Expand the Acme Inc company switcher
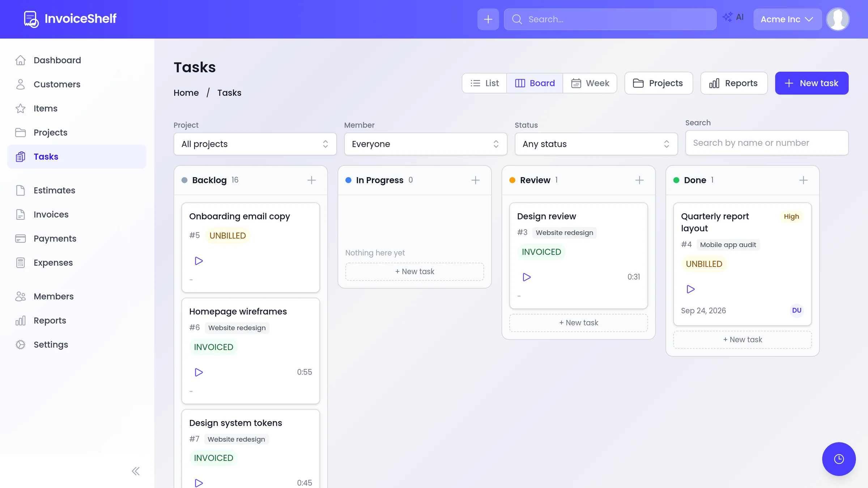 [787, 19]
